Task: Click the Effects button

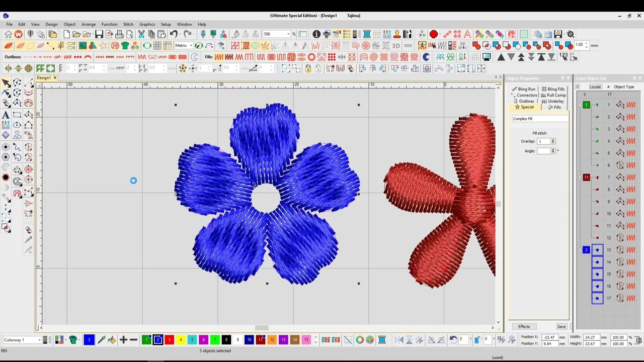Action: pyautogui.click(x=524, y=327)
